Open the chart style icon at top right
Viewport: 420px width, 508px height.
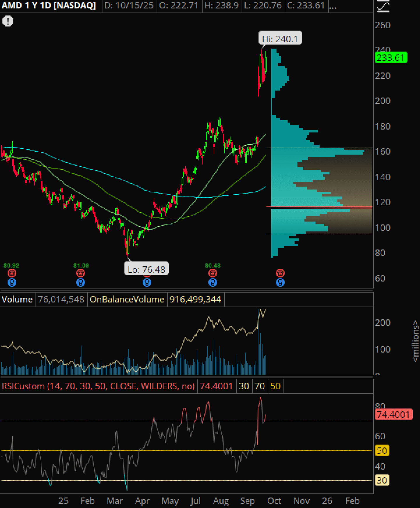tap(383, 6)
